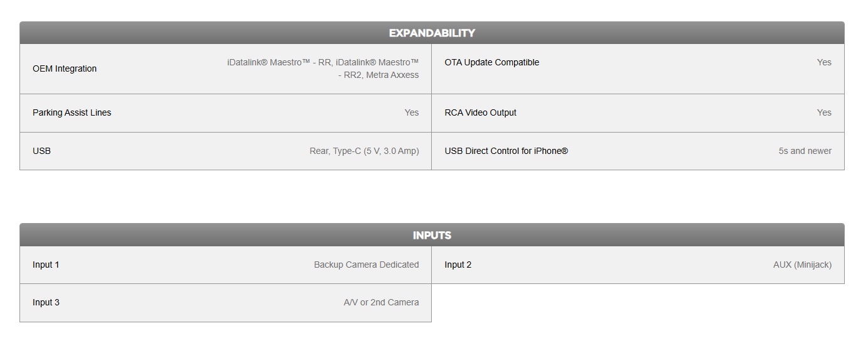Click the A/V or 2nd Camera value
Viewport: 868px width, 355px height.
381,302
